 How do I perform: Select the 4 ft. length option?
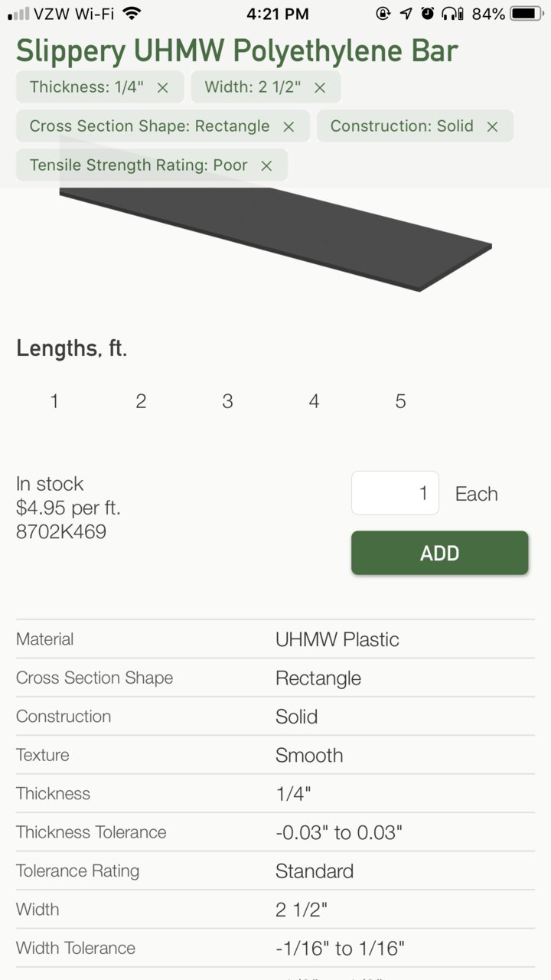[x=314, y=401]
